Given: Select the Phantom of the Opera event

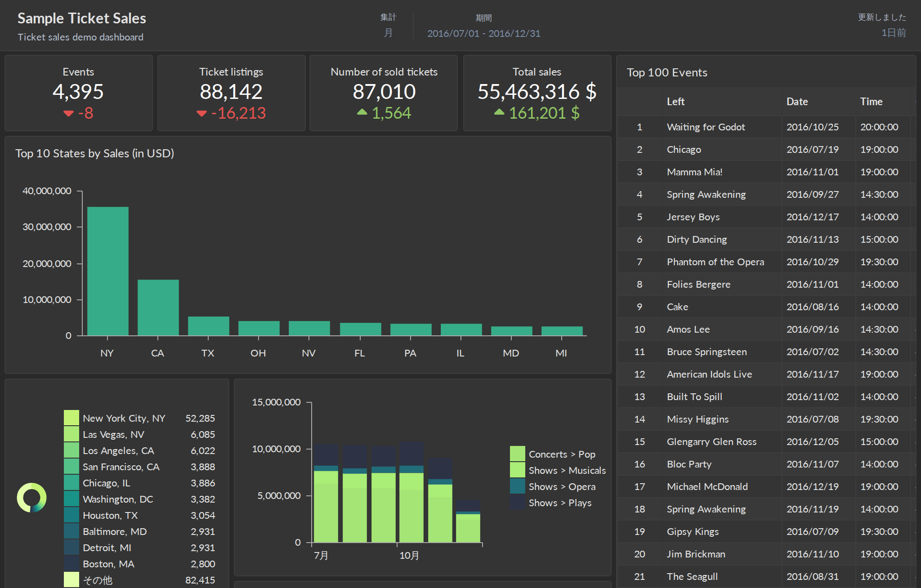Looking at the screenshot, I should [766, 262].
